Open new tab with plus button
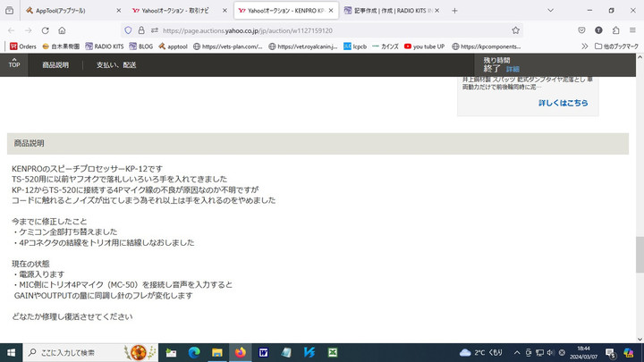The image size is (644, 362). [454, 10]
